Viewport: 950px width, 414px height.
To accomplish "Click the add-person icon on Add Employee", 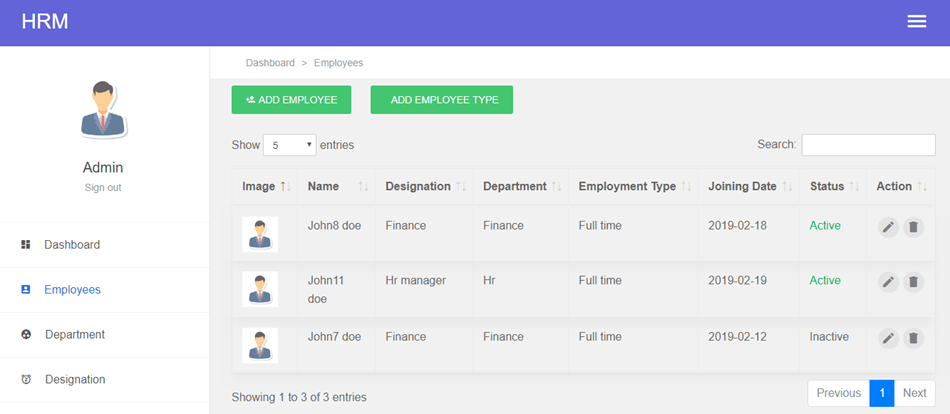I will (250, 100).
